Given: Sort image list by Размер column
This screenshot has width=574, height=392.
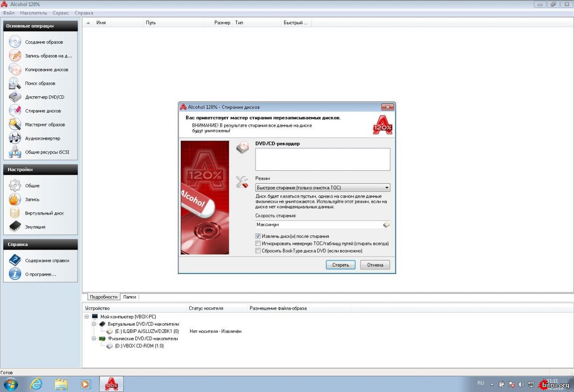Looking at the screenshot, I should click(218, 22).
